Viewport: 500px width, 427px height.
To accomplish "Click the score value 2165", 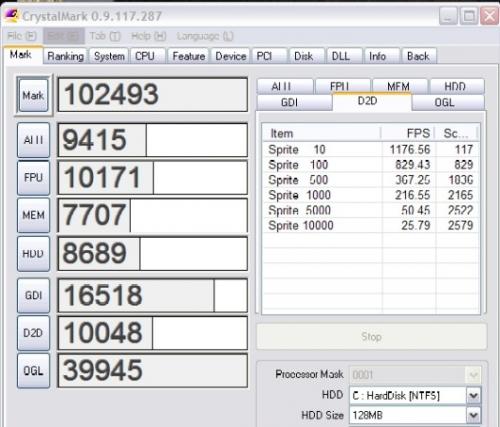I will [x=460, y=195].
